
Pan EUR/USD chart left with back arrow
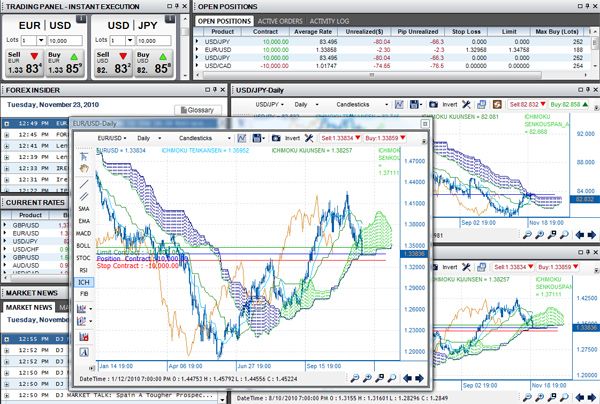pos(408,378)
